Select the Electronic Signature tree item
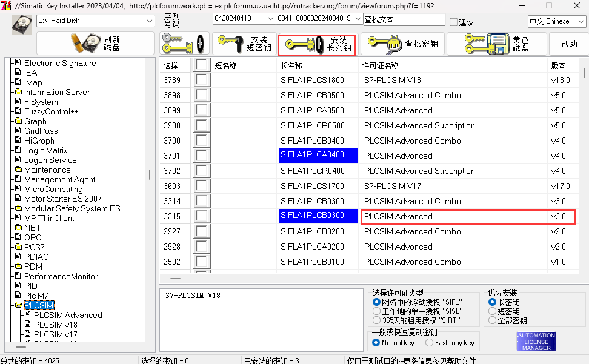589x364 pixels. pos(60,63)
